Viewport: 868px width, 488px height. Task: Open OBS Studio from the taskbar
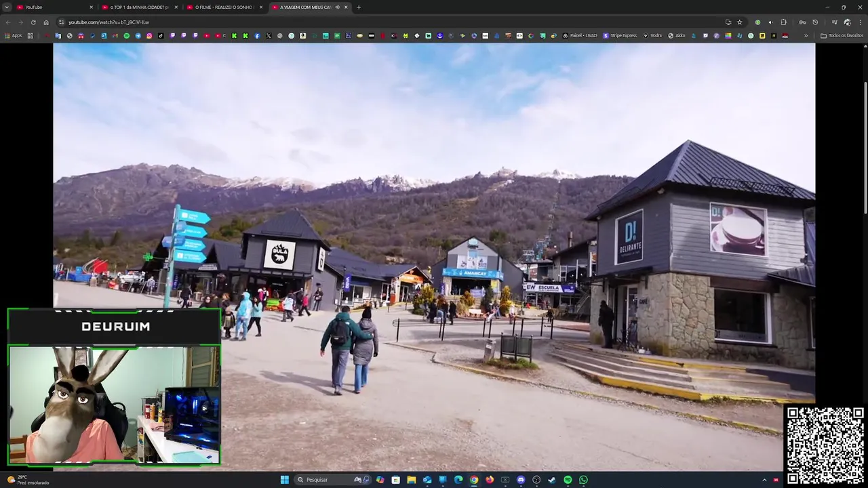536,480
